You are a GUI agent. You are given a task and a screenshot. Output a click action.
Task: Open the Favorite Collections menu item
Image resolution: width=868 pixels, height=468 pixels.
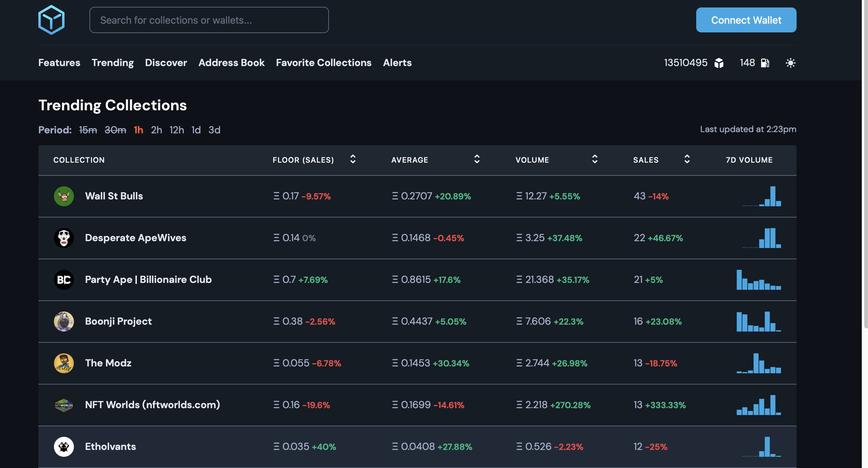tap(324, 63)
